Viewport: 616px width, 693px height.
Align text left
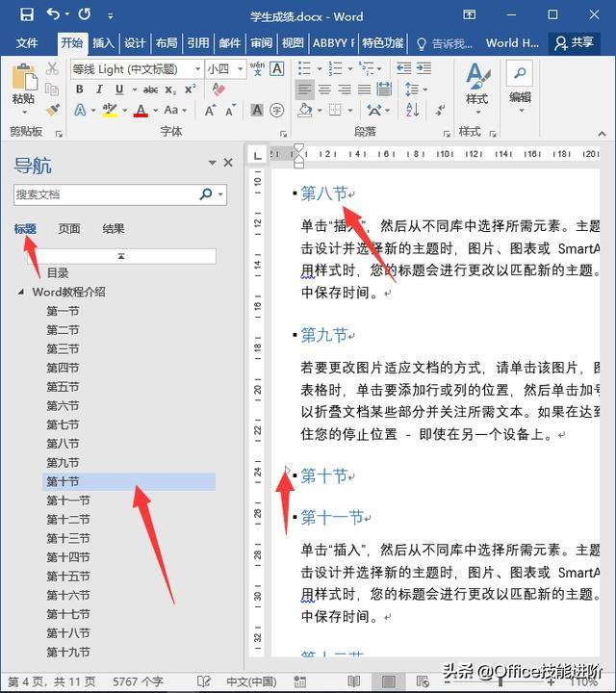click(304, 90)
